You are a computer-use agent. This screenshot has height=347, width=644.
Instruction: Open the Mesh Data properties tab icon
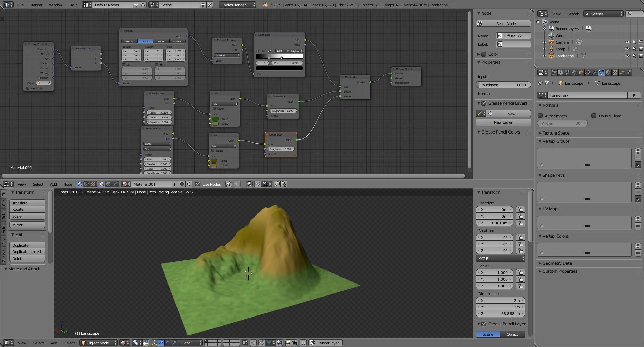[601, 73]
